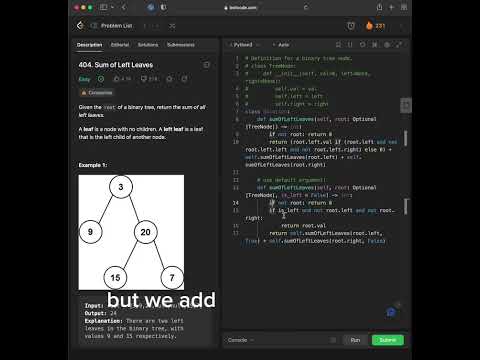
Task: Submit the solution with the Submit button
Action: click(388, 340)
